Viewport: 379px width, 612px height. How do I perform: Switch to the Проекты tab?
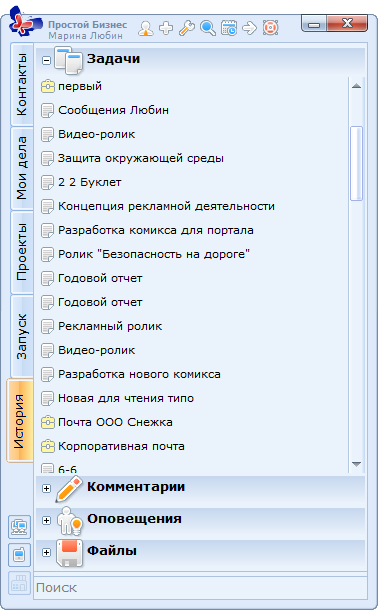point(22,252)
